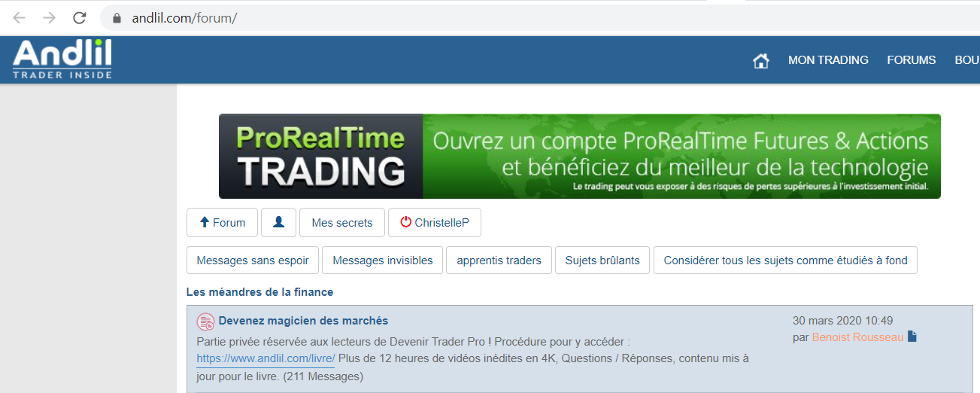Click the 30 mars 2020 10:49 date text
Viewport: 980px width, 393px height.
pos(843,321)
